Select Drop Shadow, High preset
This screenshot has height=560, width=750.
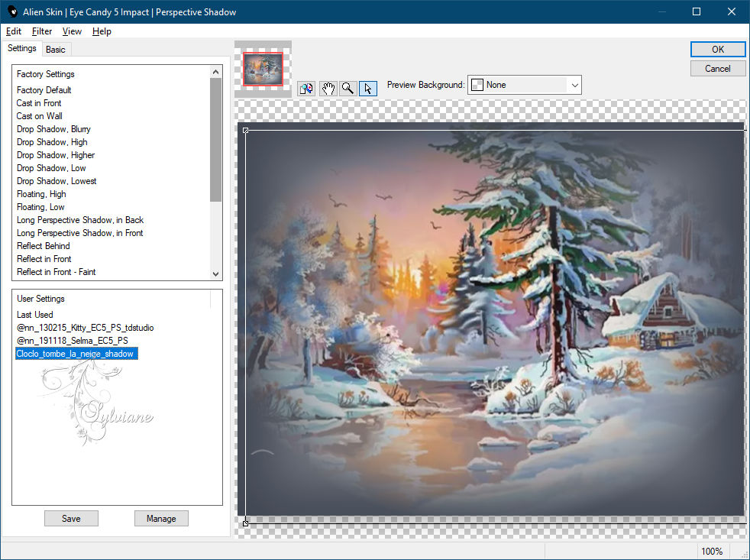pyautogui.click(x=52, y=141)
